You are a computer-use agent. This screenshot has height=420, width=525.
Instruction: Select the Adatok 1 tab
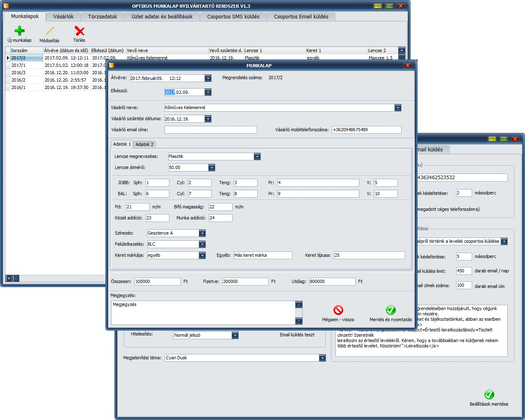tap(122, 144)
